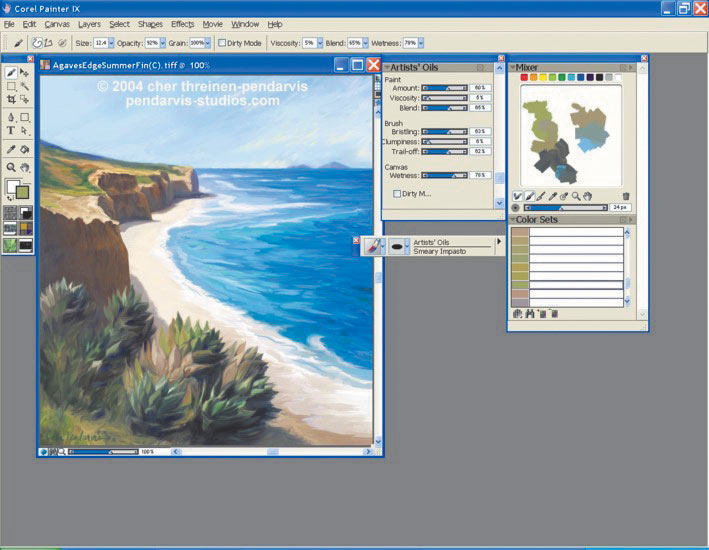Open the Blend dropdown arrow in property bar
This screenshot has width=709, height=550.
[365, 43]
